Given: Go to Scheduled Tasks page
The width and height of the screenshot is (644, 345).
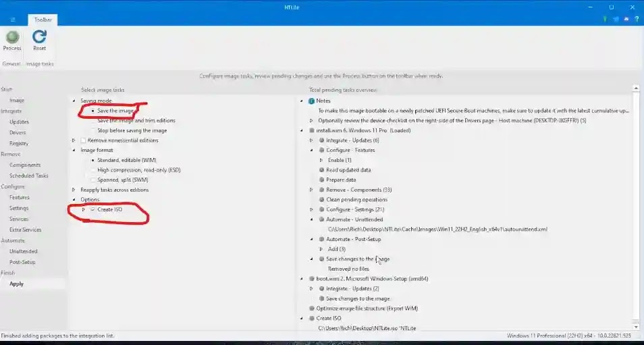Looking at the screenshot, I should 29,176.
